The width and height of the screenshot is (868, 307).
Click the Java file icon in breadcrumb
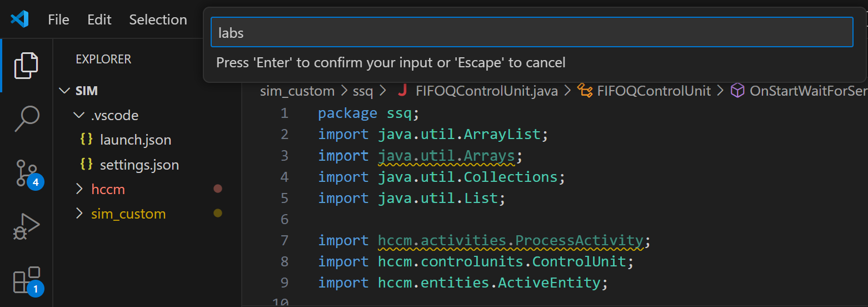pos(403,91)
